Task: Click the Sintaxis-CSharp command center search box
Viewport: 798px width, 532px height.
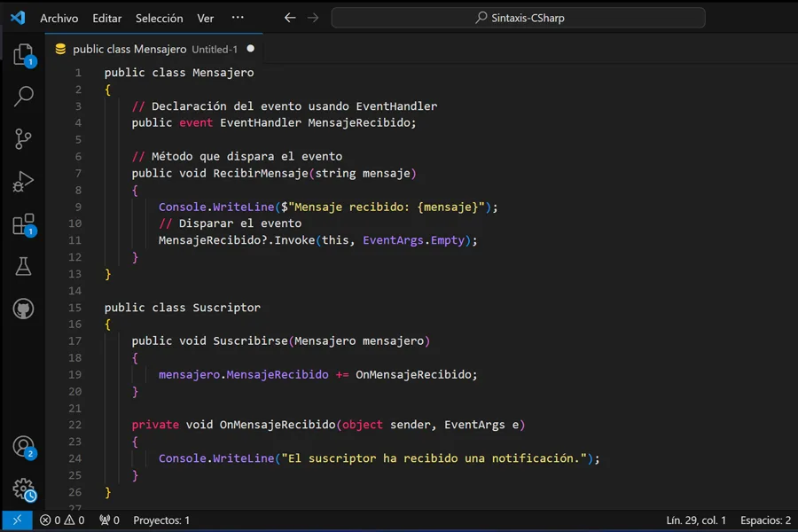Action: (x=518, y=18)
